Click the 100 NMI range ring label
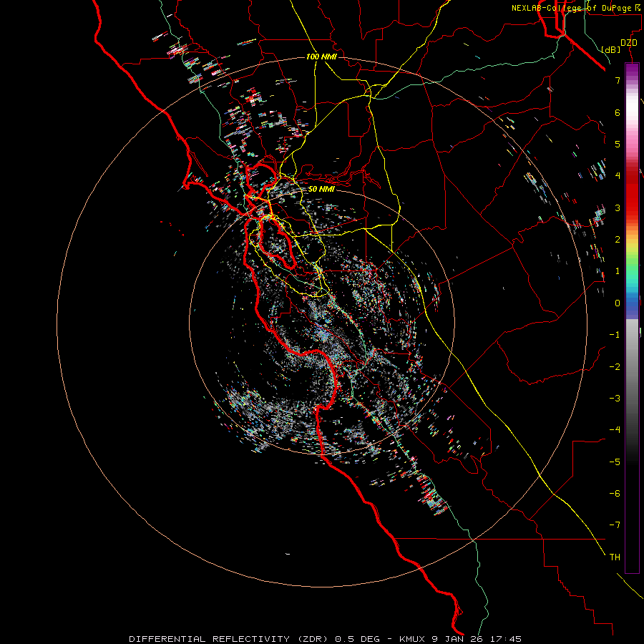Screen dimensions: 644x644 [321, 57]
